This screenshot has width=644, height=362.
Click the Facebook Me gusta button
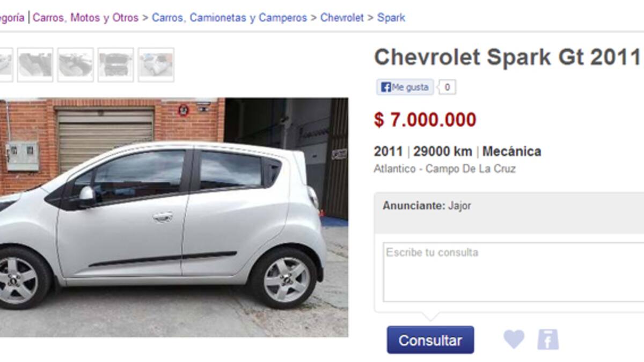click(x=405, y=87)
